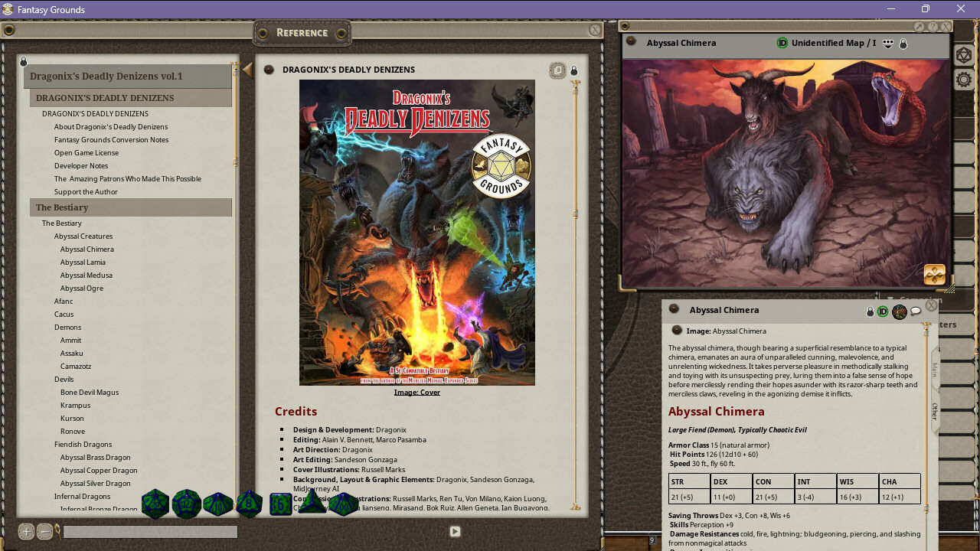Toggle the lock icon on image window header

coord(903,44)
